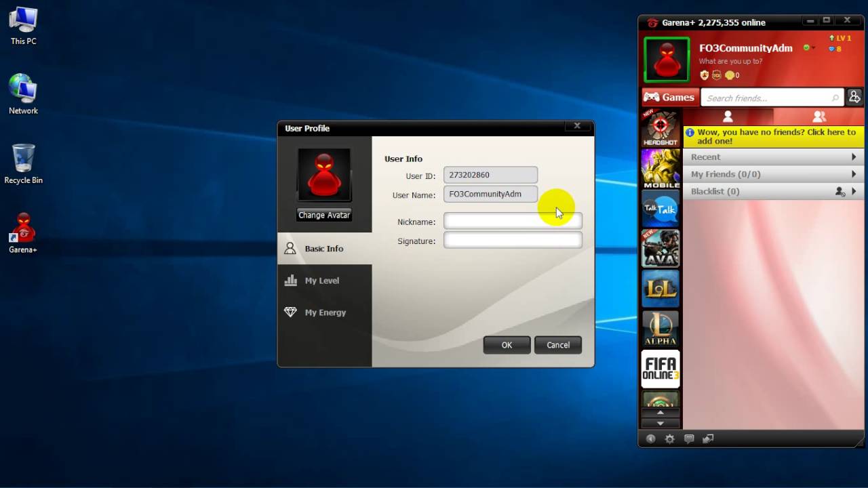Viewport: 868px width, 488px height.
Task: Open the TalkTalk app icon
Action: tap(660, 209)
